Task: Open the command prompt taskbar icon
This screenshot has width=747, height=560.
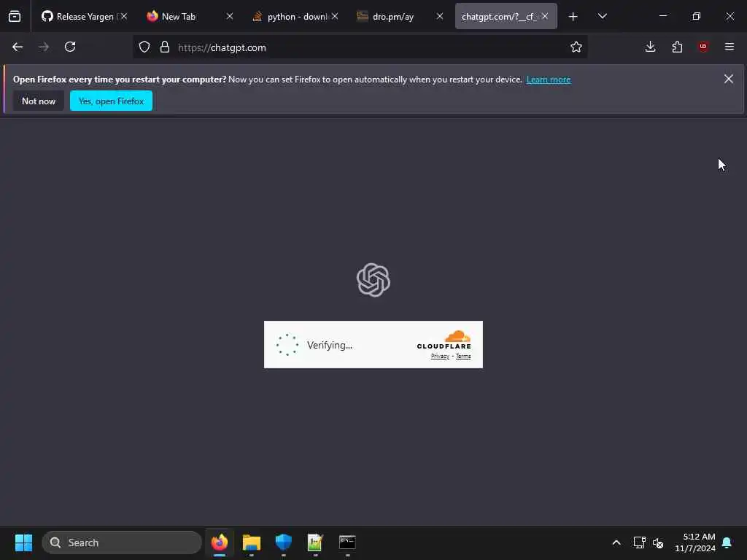Action: point(347,542)
